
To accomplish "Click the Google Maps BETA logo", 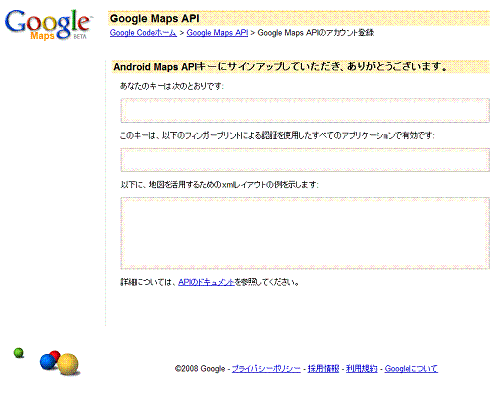I will coord(48,25).
